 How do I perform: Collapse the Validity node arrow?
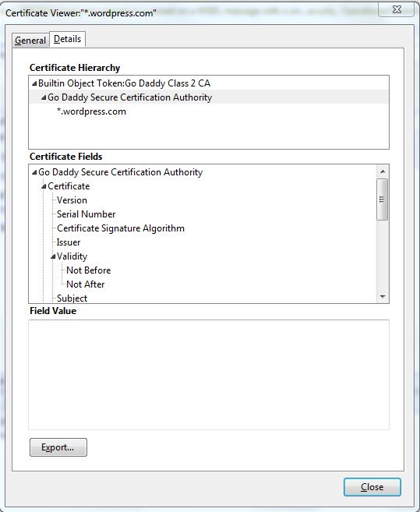(53, 256)
